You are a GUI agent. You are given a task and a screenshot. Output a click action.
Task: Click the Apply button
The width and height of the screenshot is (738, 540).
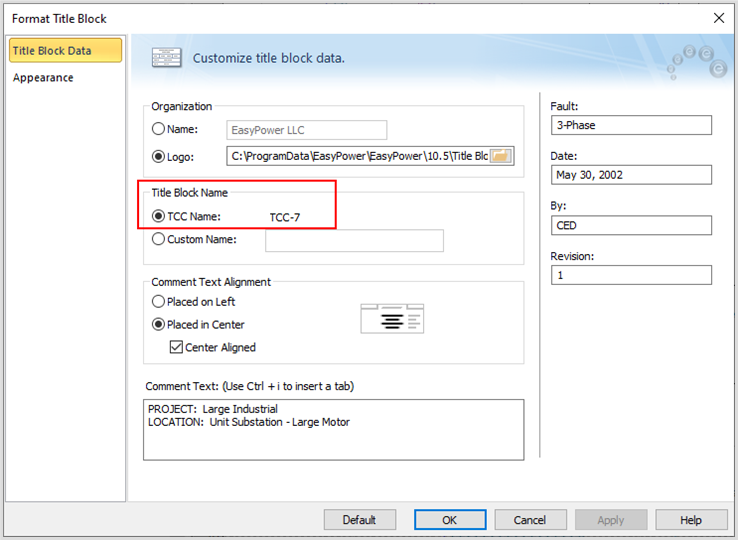pyautogui.click(x=611, y=520)
